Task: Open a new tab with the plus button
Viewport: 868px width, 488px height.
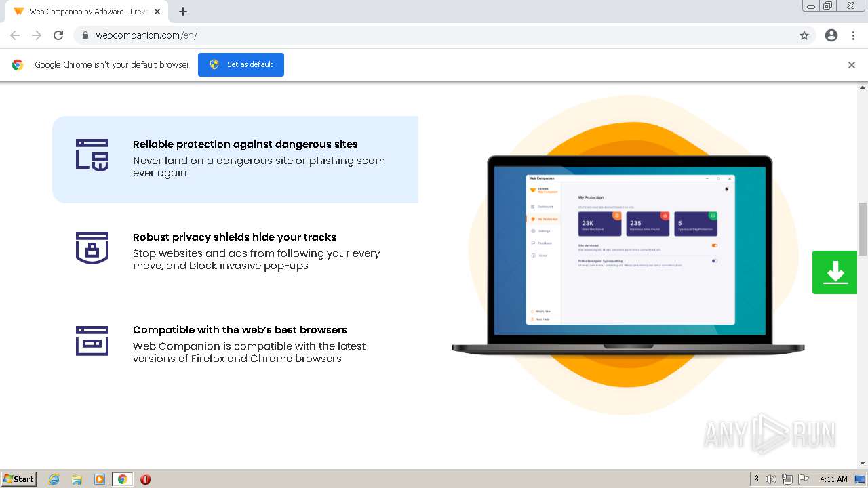Action: (x=183, y=12)
